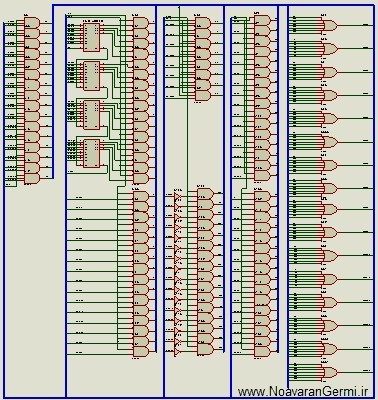Select the second IC chip from the top
The height and width of the screenshot is (400, 378).
click(x=91, y=76)
